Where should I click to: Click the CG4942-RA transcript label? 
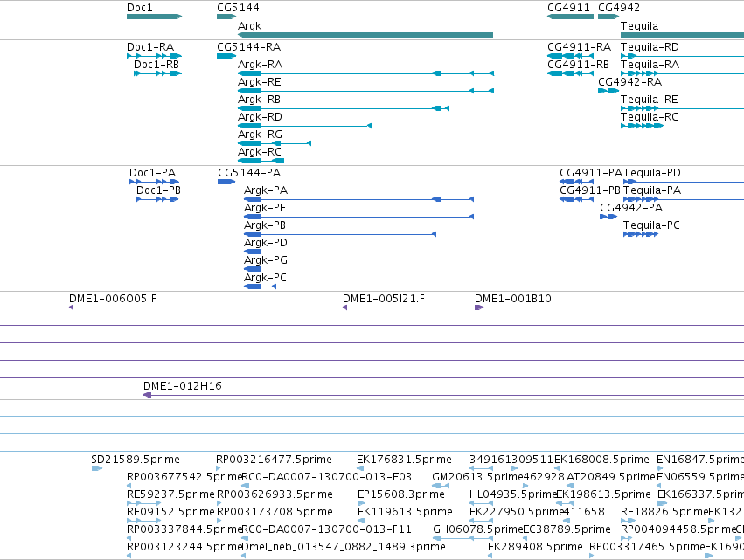point(629,82)
